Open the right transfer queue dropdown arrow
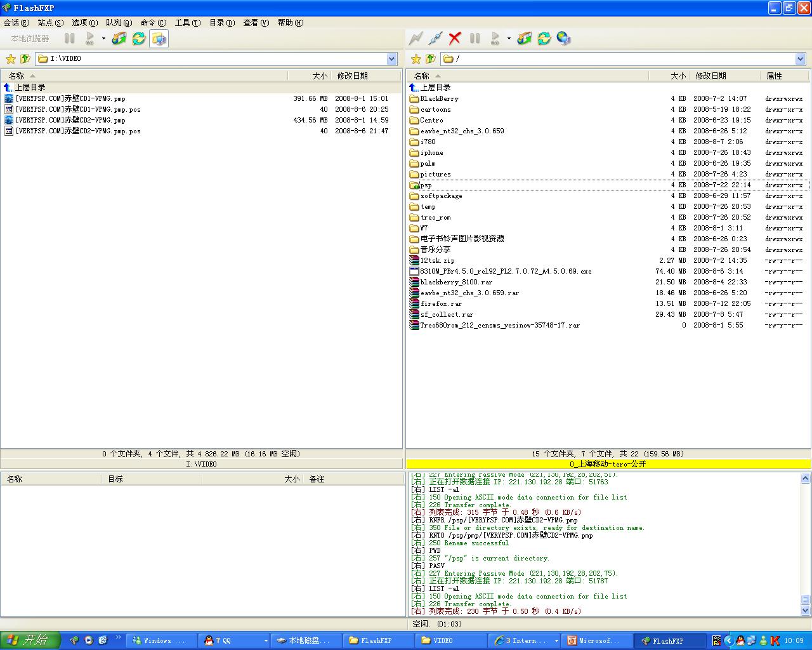This screenshot has height=650, width=812. point(509,39)
